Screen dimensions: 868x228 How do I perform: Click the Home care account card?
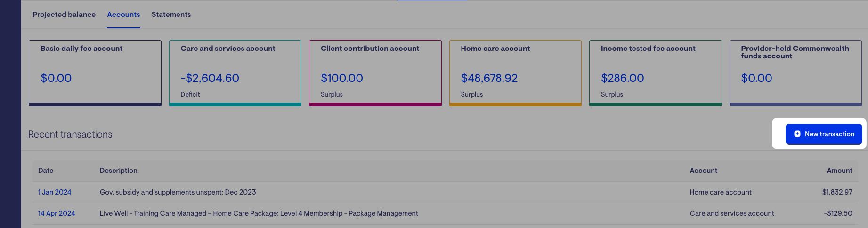tap(515, 73)
